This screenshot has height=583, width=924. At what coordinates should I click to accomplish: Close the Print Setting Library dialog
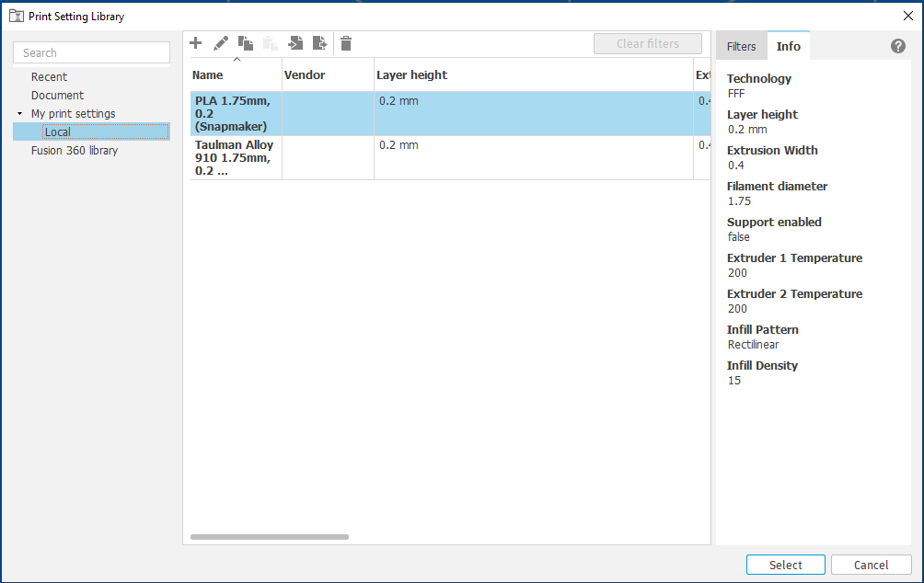point(908,16)
